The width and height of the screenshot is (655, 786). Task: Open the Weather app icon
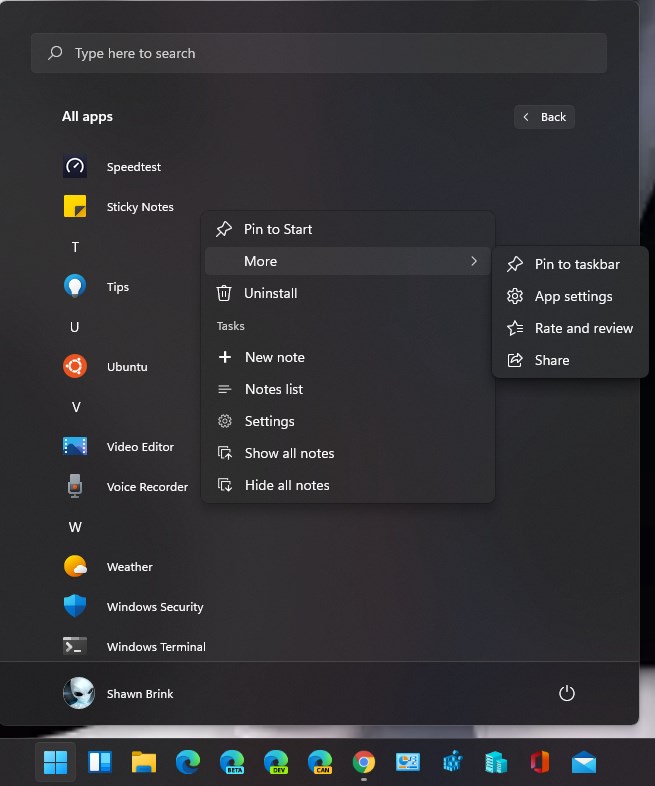[75, 566]
